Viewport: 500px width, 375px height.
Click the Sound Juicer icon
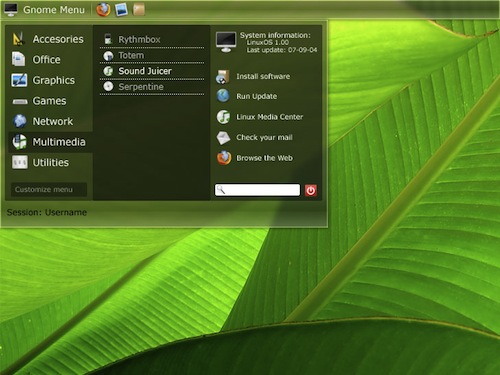coord(108,71)
